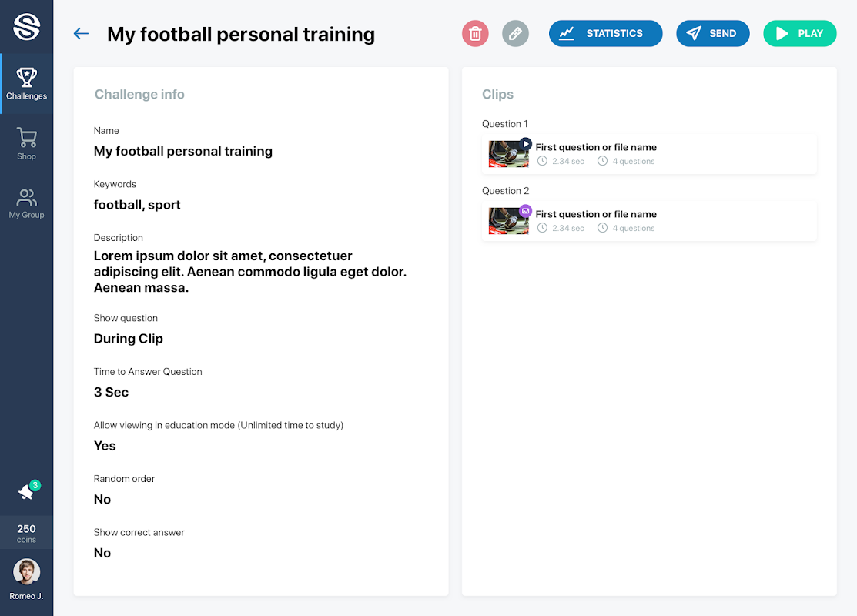Click the app logo in sidebar

pyautogui.click(x=27, y=27)
